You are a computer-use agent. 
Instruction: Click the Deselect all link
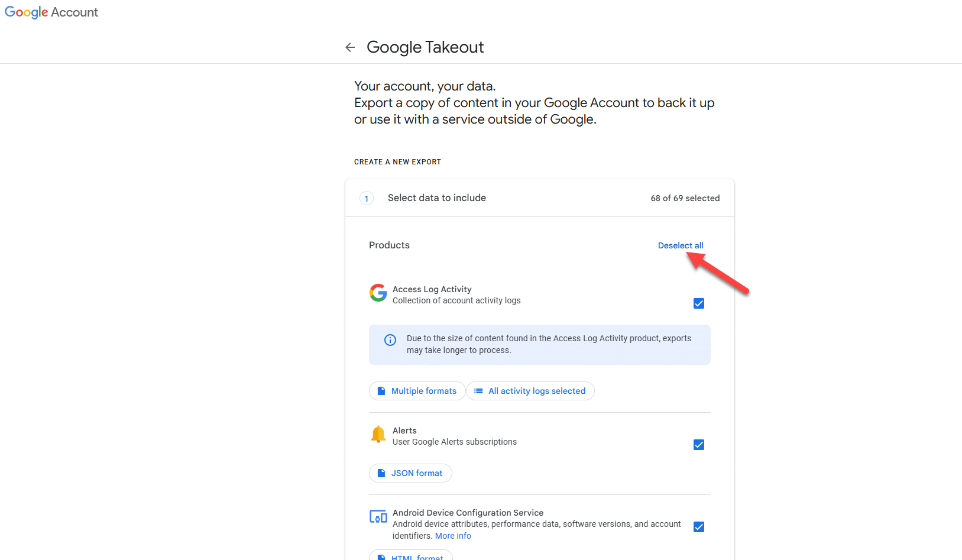tap(681, 245)
